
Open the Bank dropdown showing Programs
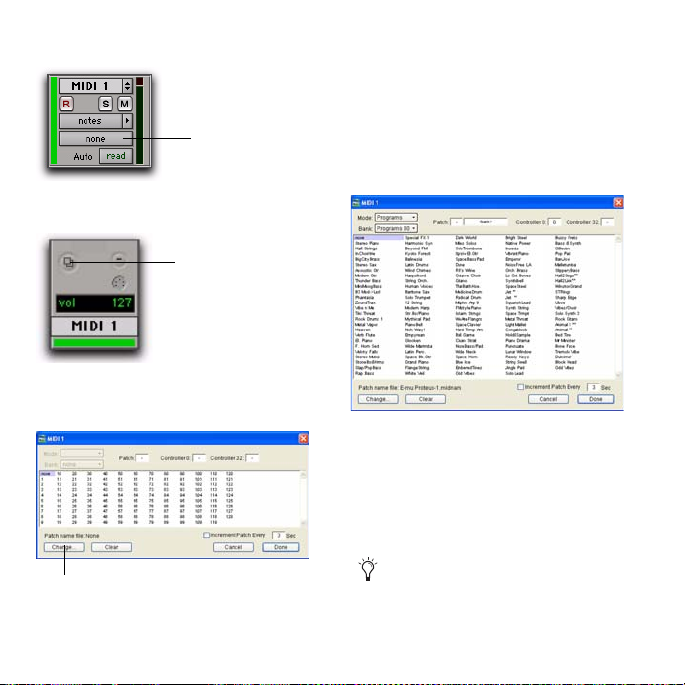pos(396,228)
